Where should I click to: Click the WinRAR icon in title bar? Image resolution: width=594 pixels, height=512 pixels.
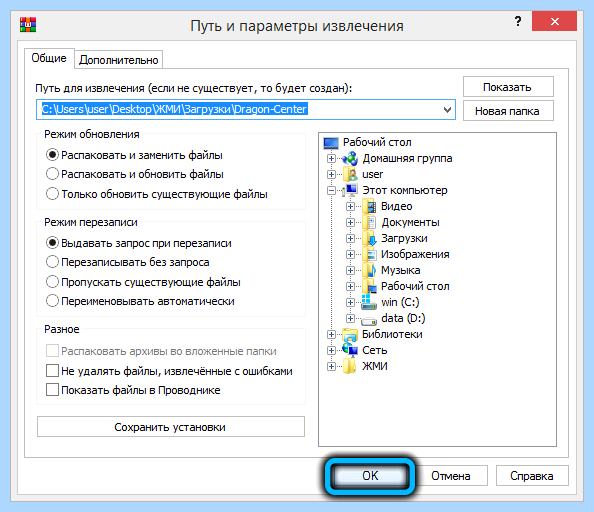[x=28, y=25]
